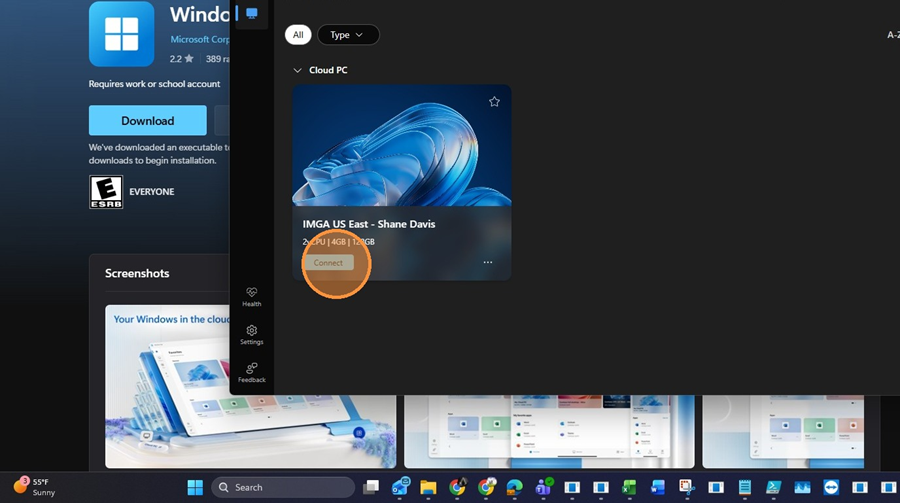Open the A-Z sort option
Screen dimensions: 900x503
[x=892, y=35]
